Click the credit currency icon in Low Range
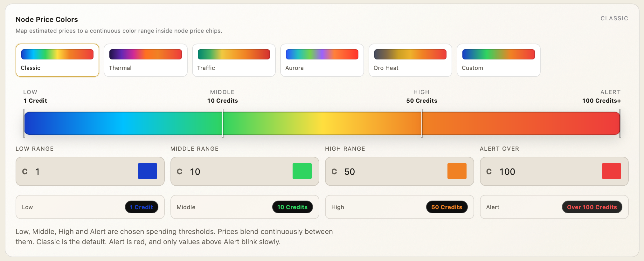This screenshot has height=261, width=644. point(25,172)
